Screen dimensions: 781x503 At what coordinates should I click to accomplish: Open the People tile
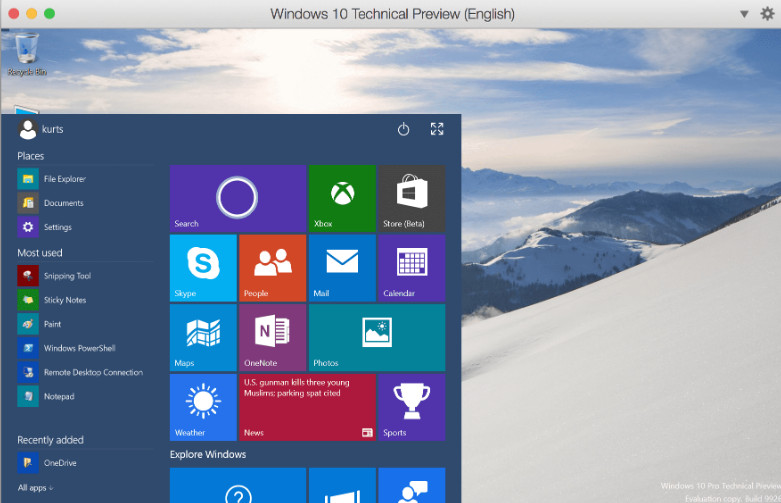[x=272, y=268]
